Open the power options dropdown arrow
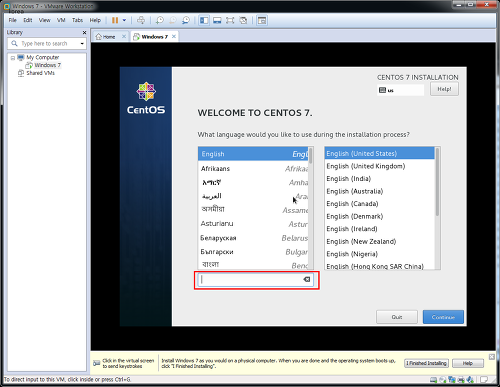Image resolution: width=500 pixels, height=387 pixels. tap(124, 20)
